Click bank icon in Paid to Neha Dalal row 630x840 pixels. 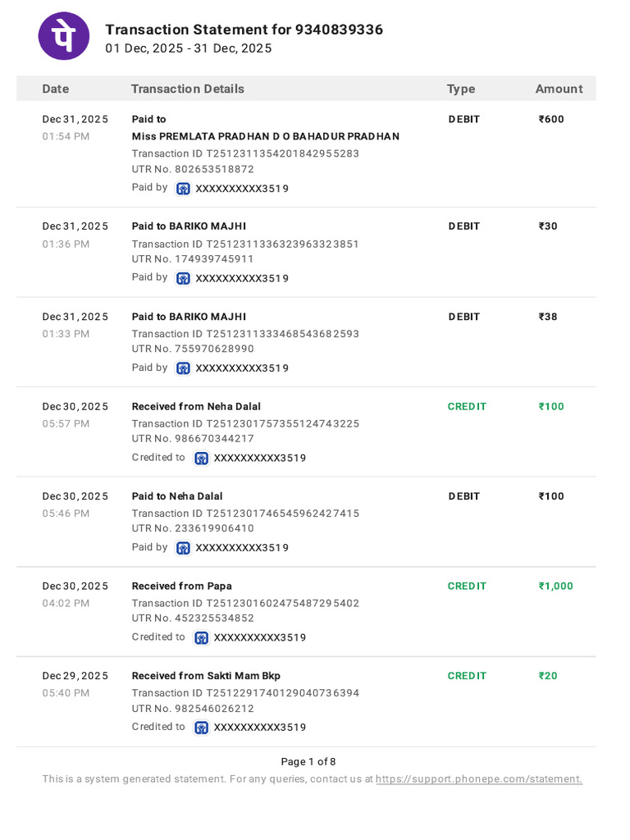pyautogui.click(x=183, y=548)
